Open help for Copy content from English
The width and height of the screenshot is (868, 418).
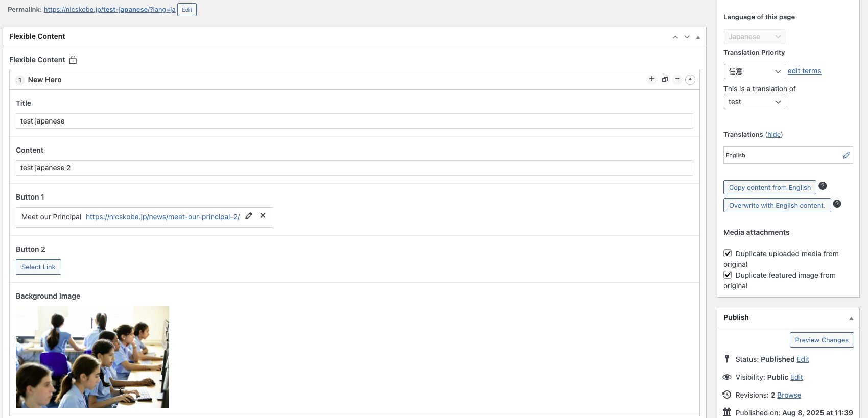pos(823,186)
